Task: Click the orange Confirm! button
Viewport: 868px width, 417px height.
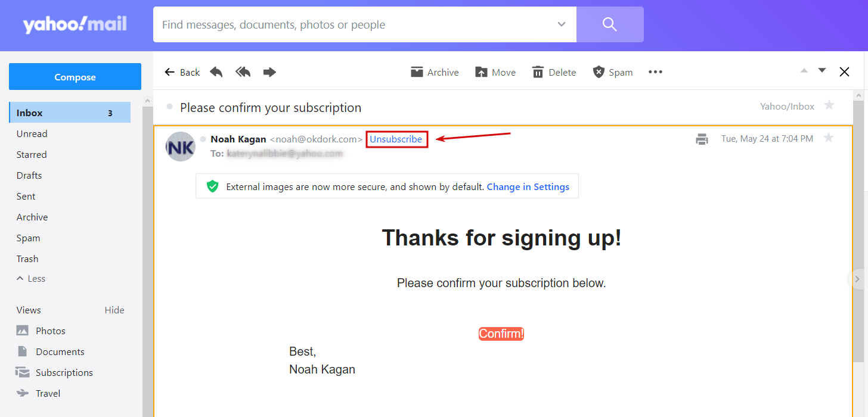Action: coord(501,334)
